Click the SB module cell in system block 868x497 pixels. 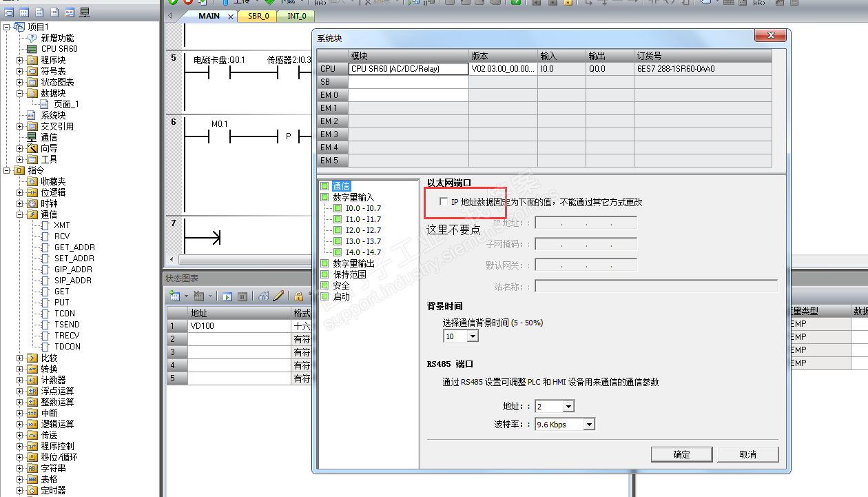[x=408, y=82]
